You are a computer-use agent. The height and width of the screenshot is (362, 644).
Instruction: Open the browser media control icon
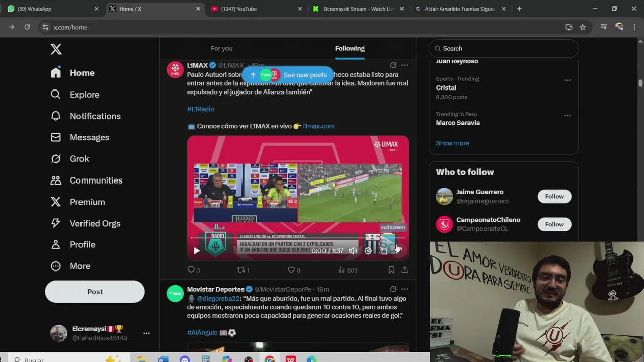pos(604,27)
